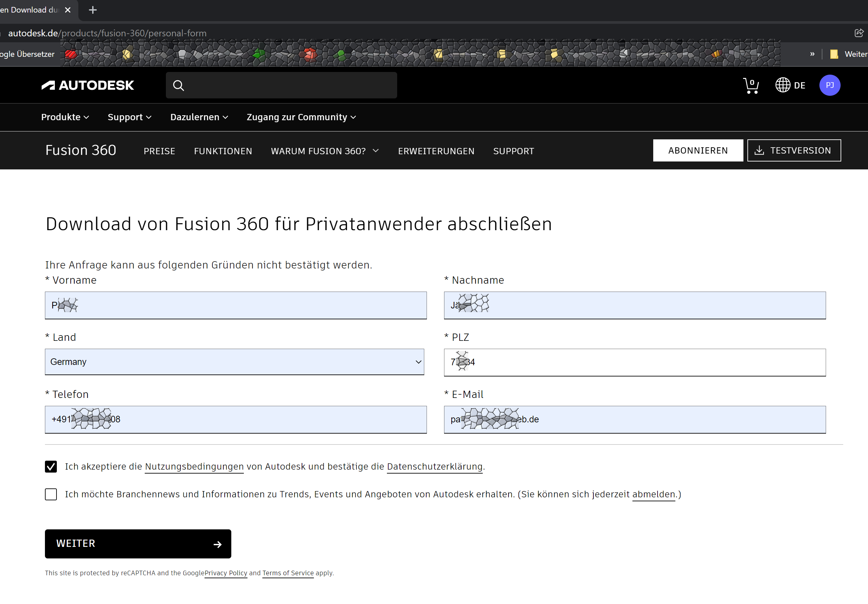The image size is (868, 604).
Task: Show more bookmarks with double chevron
Action: 812,54
